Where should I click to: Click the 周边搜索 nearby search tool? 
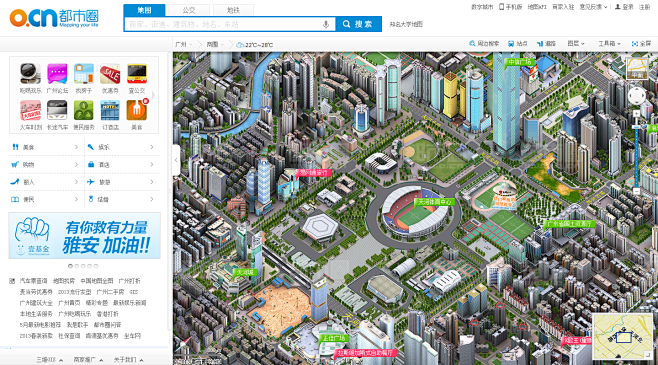484,44
